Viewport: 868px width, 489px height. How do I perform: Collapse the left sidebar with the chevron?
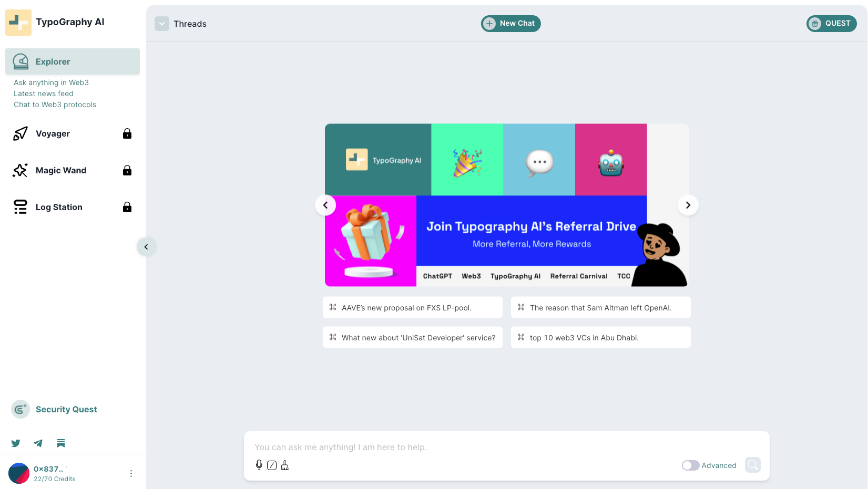coord(146,247)
